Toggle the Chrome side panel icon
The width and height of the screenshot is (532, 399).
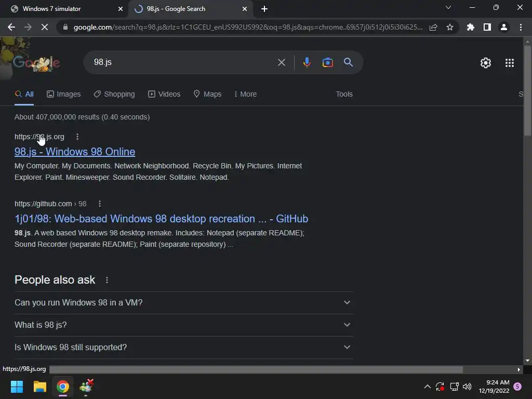point(487,27)
